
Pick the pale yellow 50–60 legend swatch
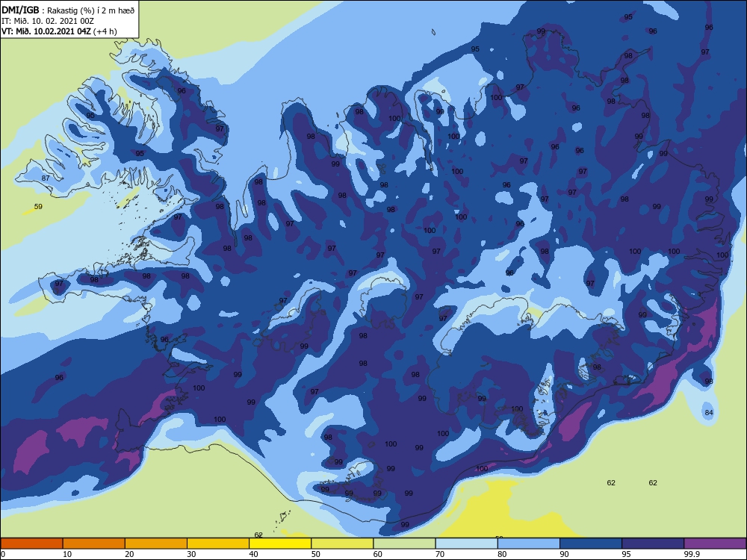click(342, 544)
